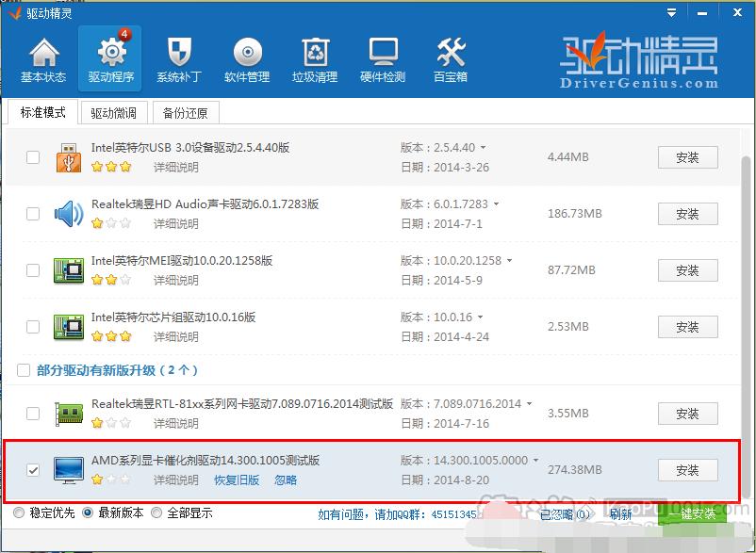756x553 pixels.
Task: Check the Realtek HD Audio driver checkbox
Action: 33,214
